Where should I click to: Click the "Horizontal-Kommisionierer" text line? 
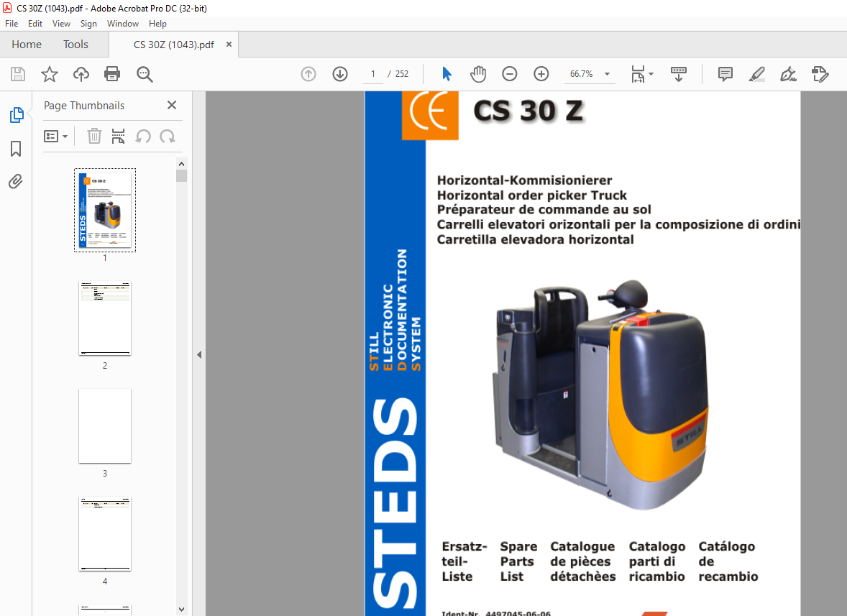click(x=524, y=180)
